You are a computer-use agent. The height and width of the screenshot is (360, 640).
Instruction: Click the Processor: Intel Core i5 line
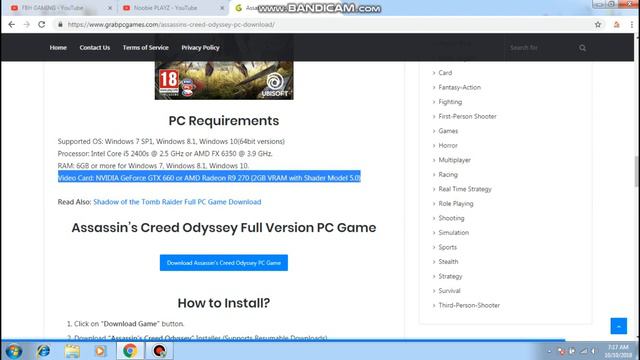coord(165,153)
